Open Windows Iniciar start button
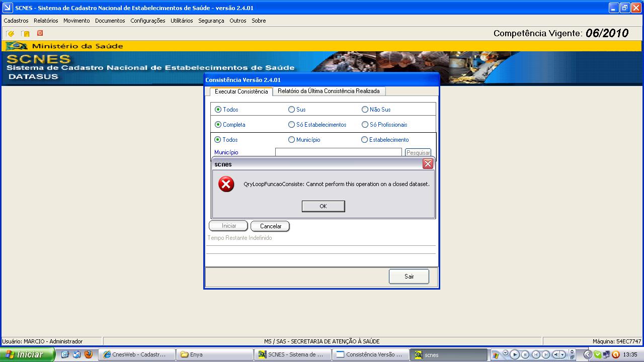The image size is (644, 362). pos(27,354)
